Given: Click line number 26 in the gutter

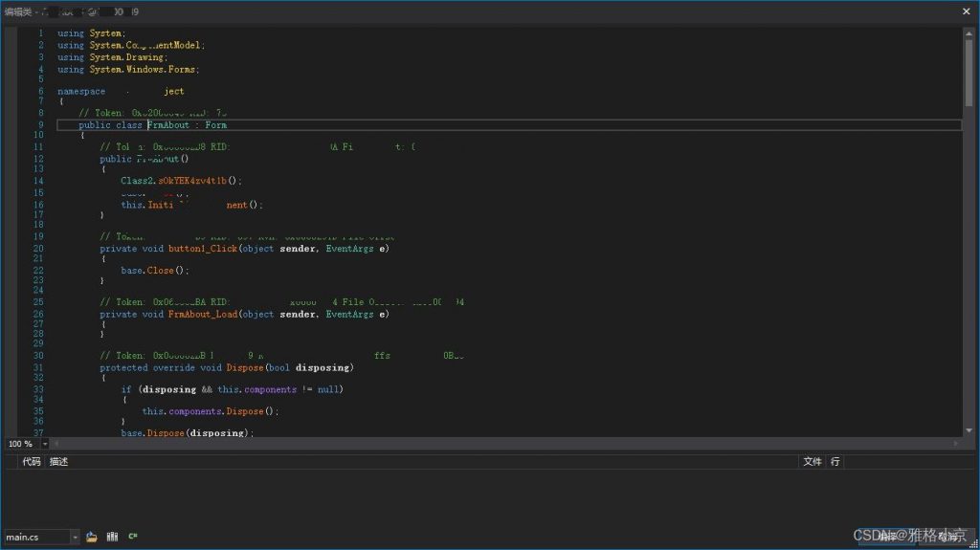Looking at the screenshot, I should pyautogui.click(x=38, y=314).
